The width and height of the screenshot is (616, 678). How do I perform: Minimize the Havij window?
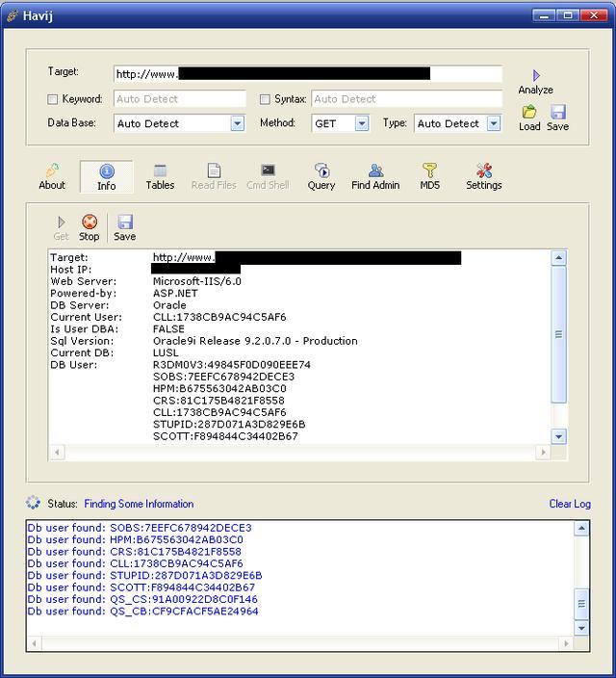coord(544,15)
